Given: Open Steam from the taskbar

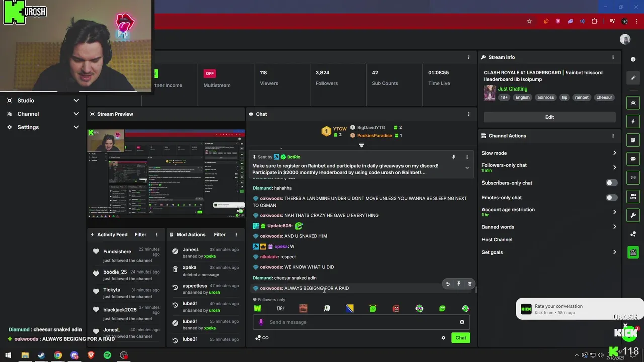Looking at the screenshot, I should (x=41, y=355).
